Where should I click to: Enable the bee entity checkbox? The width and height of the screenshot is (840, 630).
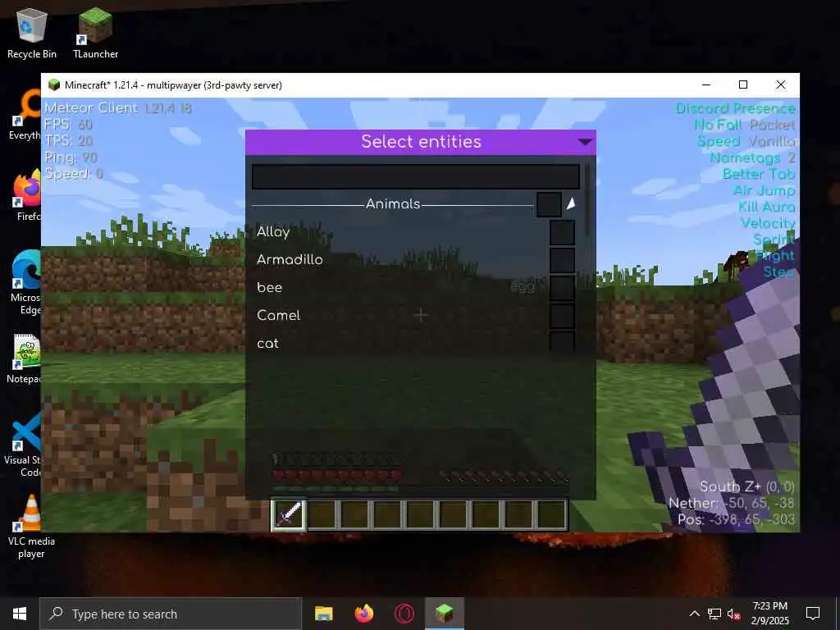coord(562,288)
